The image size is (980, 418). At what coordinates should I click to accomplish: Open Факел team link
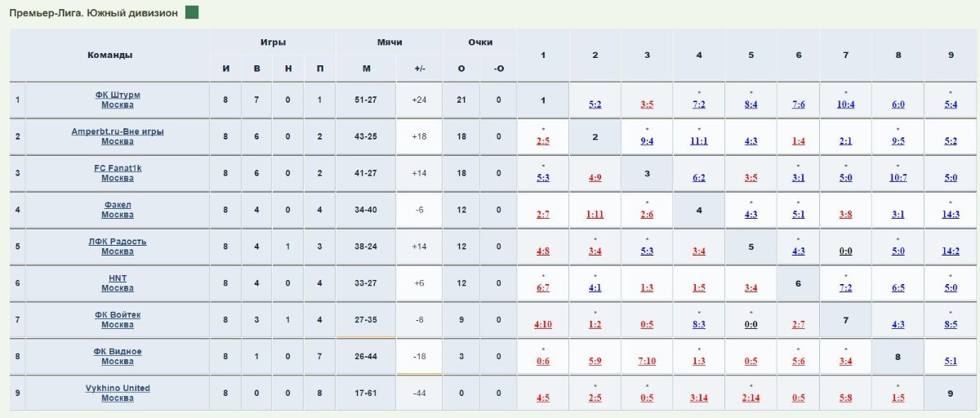(x=118, y=205)
